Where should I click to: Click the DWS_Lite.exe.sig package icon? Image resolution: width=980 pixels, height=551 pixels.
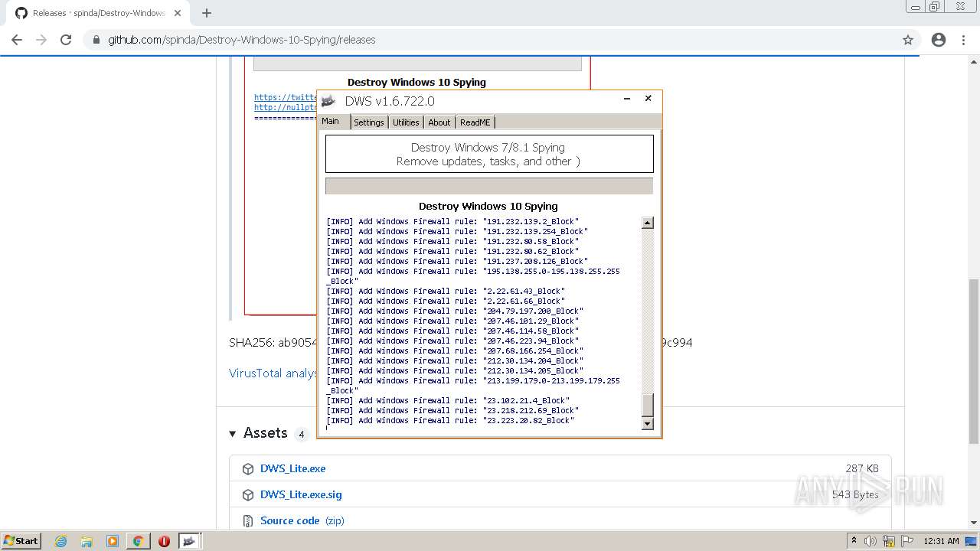[x=248, y=495]
